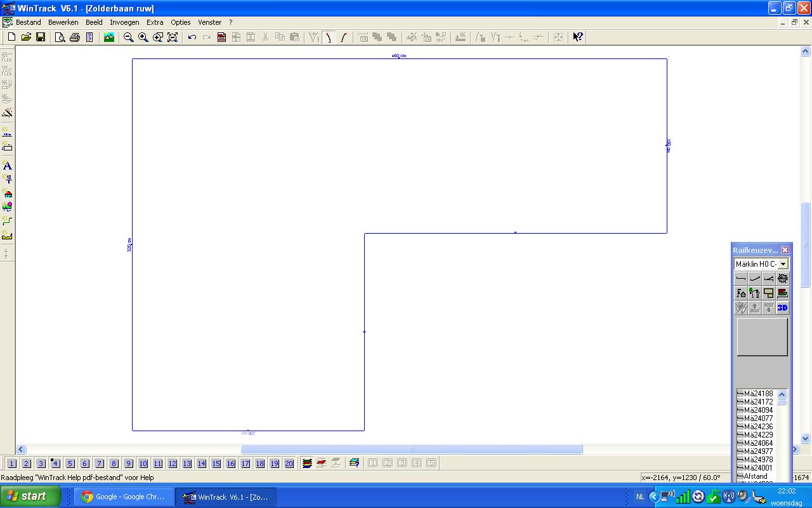The width and height of the screenshot is (812, 508).
Task: Click the Print icon
Action: click(x=74, y=37)
